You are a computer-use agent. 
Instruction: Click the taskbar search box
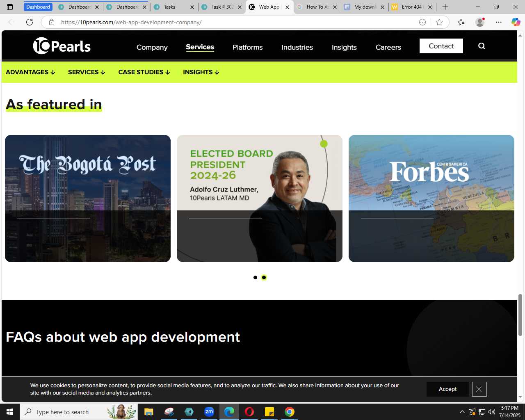(79, 412)
